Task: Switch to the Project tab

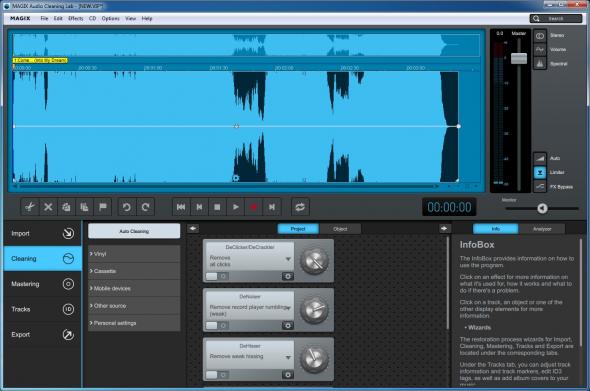Action: 298,229
